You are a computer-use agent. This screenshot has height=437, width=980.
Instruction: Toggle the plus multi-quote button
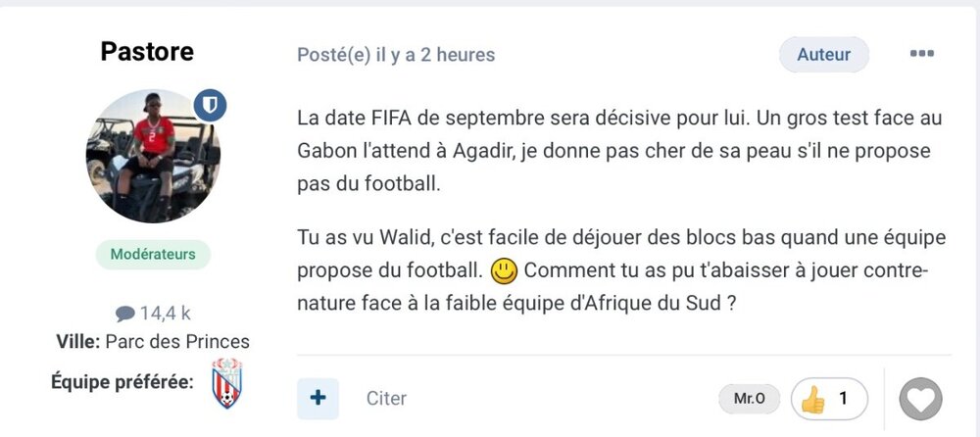tap(318, 399)
